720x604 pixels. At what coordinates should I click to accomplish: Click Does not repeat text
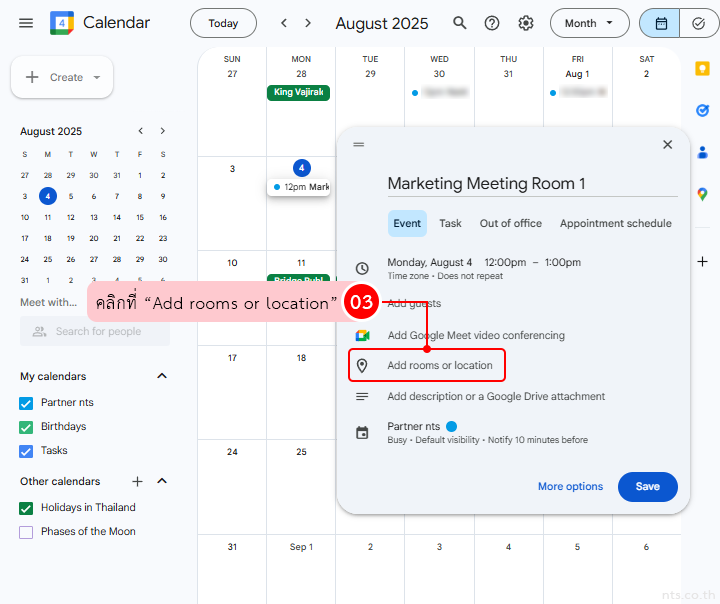470,276
